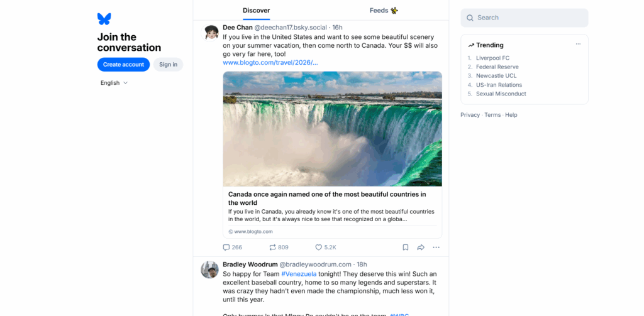The width and height of the screenshot is (644, 316).
Task: Open the English language dropdown
Action: [x=114, y=83]
